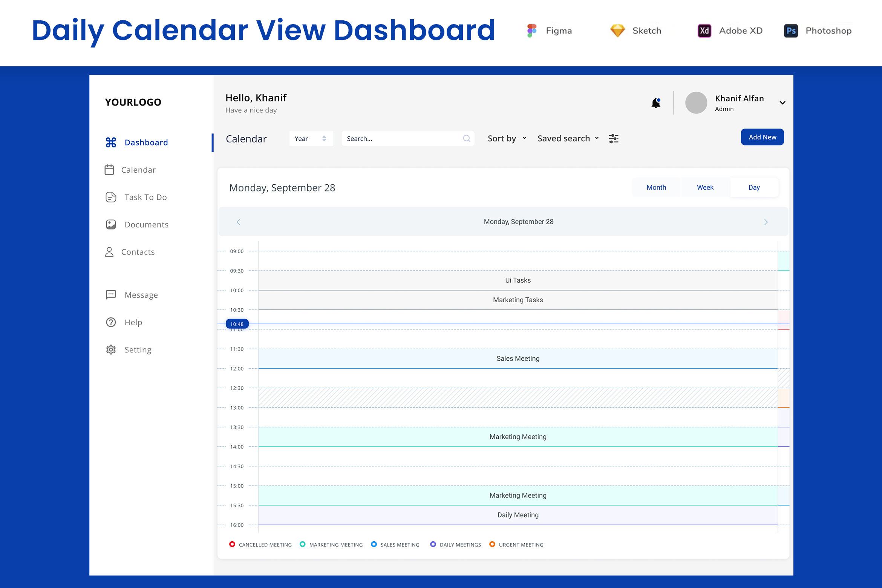
Task: Select the Urgent Meeting legend circle
Action: 492,544
